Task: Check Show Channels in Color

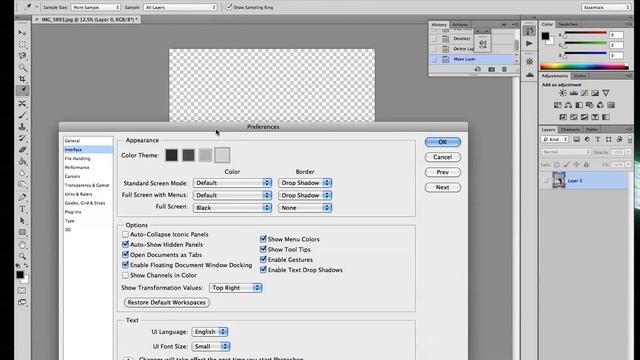Action: pos(125,275)
